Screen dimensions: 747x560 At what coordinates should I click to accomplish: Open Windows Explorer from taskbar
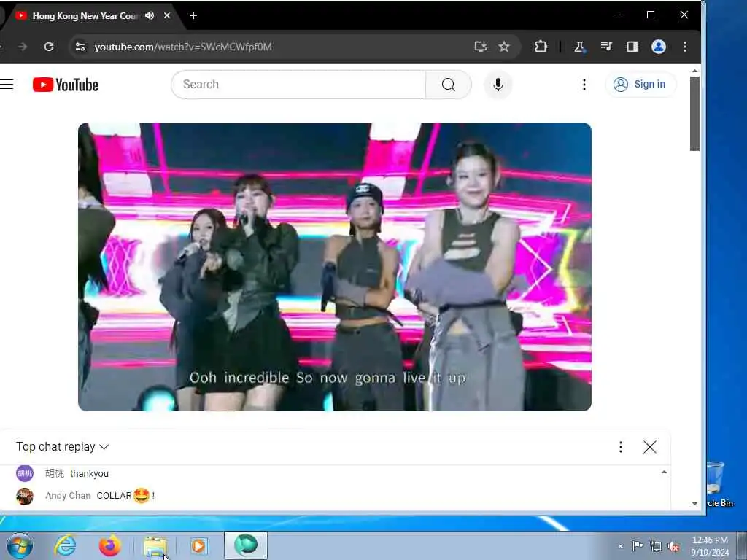(155, 545)
